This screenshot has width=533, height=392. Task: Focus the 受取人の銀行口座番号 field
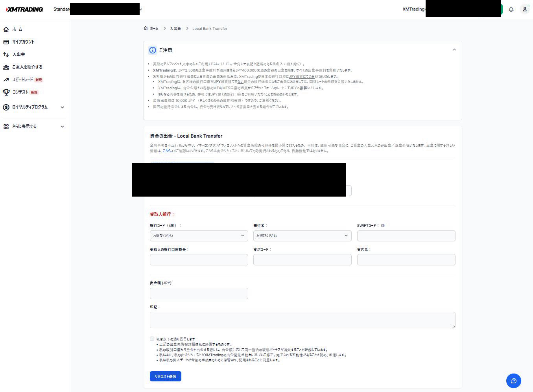(x=199, y=259)
